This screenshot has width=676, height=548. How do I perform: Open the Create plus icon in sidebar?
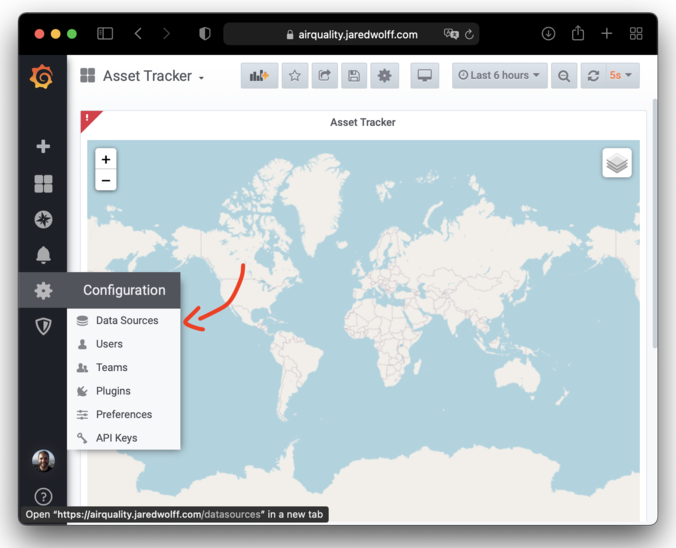point(43,146)
